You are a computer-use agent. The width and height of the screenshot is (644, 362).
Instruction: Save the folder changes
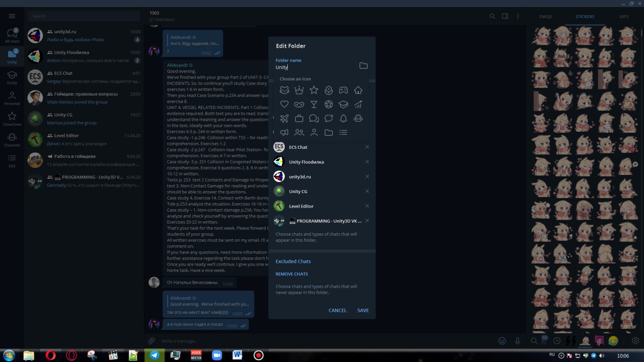(363, 310)
